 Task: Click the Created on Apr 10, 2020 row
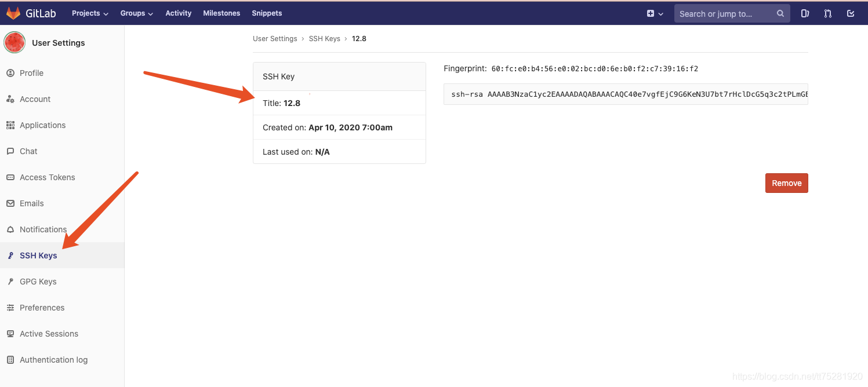[x=339, y=127]
